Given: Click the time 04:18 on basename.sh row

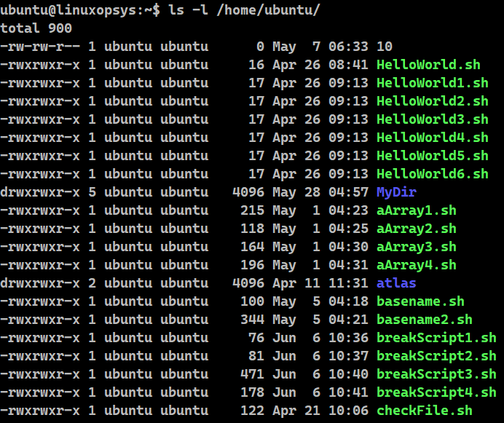Looking at the screenshot, I should pos(348,301).
